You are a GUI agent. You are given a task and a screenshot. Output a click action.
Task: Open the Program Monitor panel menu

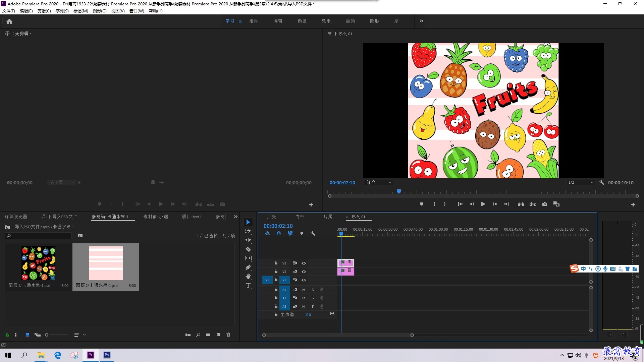tap(358, 34)
